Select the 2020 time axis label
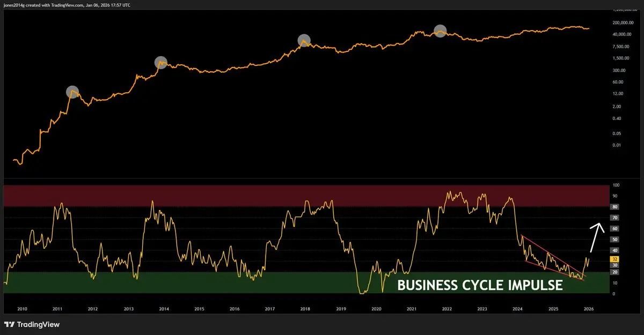Image resolution: width=644 pixels, height=335 pixels. [x=376, y=309]
